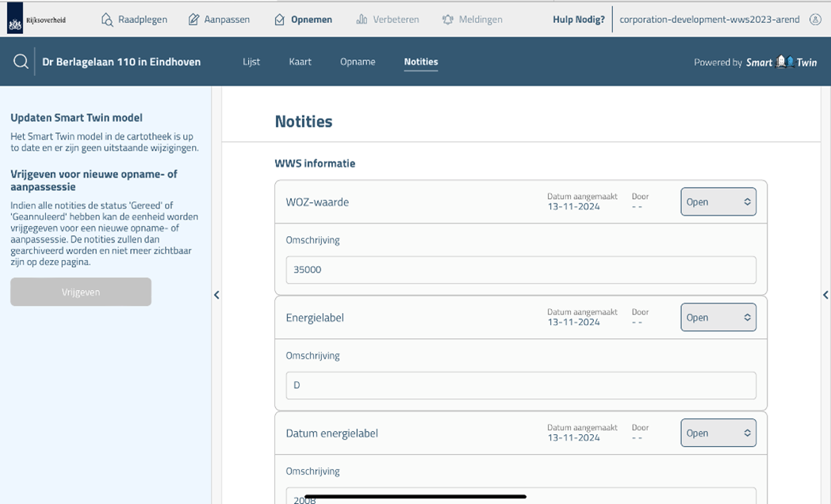
Task: Click the WOZ-waarde Omschrijving field
Action: pos(520,269)
